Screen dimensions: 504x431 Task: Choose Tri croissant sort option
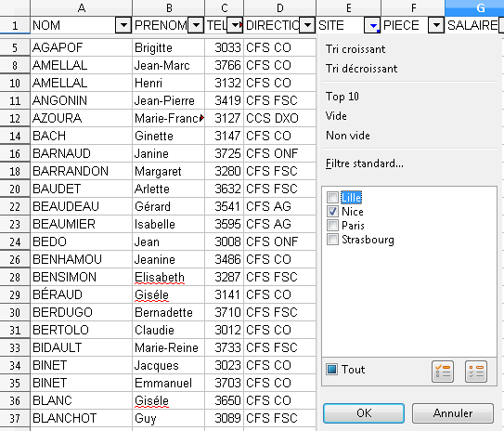click(x=355, y=49)
